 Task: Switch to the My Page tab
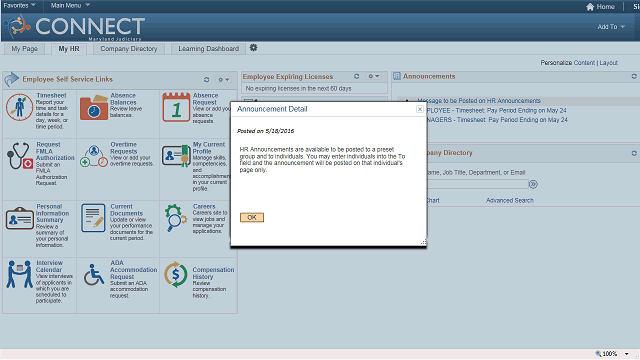click(24, 49)
